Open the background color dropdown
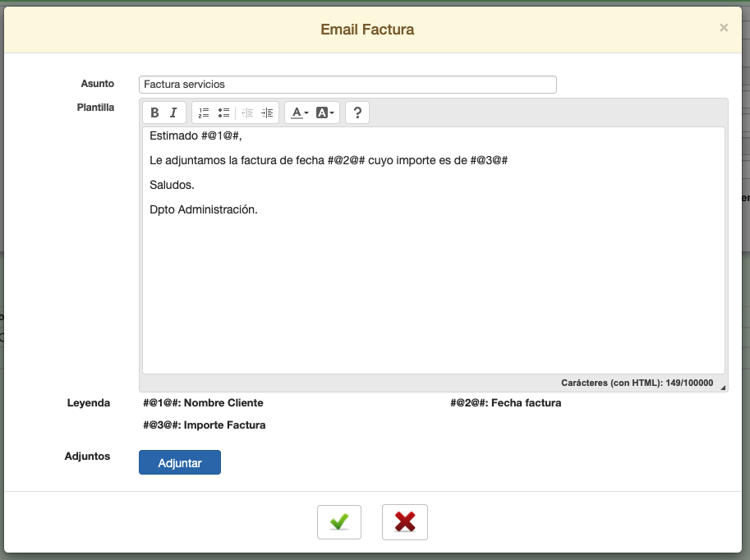 click(325, 112)
